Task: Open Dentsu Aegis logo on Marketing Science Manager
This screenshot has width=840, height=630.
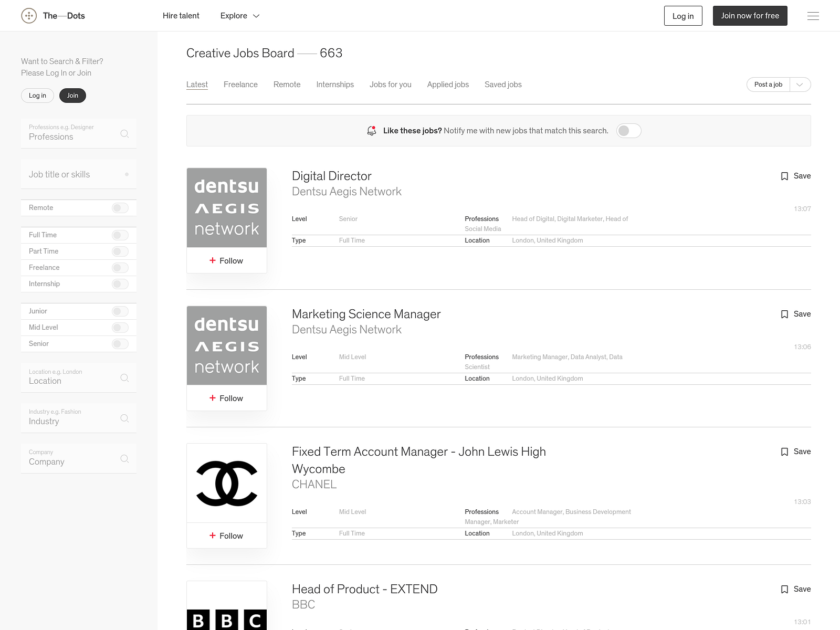Action: (227, 345)
